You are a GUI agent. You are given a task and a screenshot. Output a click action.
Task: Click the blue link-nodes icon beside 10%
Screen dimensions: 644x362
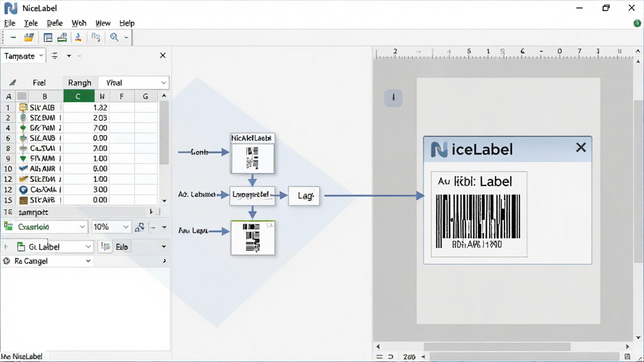(x=140, y=227)
